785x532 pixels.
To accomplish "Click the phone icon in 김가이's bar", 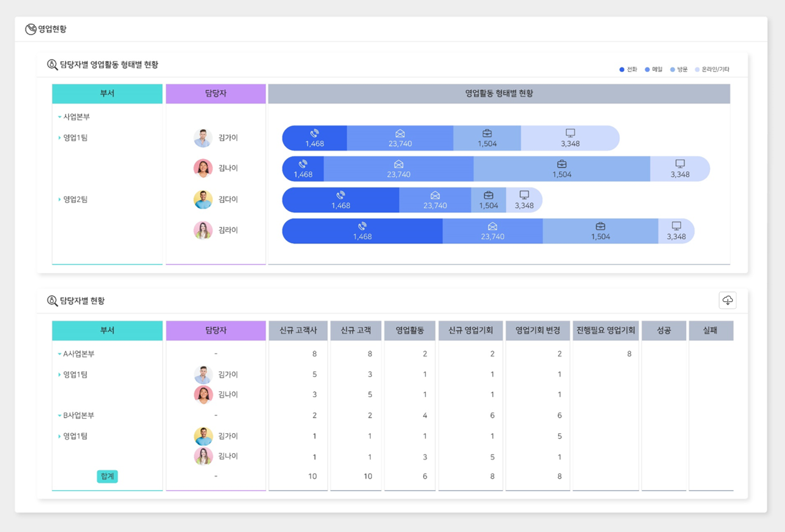I will coord(314,133).
